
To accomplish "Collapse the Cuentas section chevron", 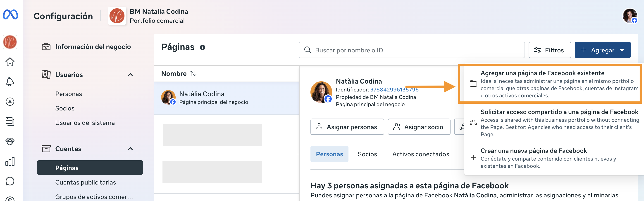I will [130, 149].
